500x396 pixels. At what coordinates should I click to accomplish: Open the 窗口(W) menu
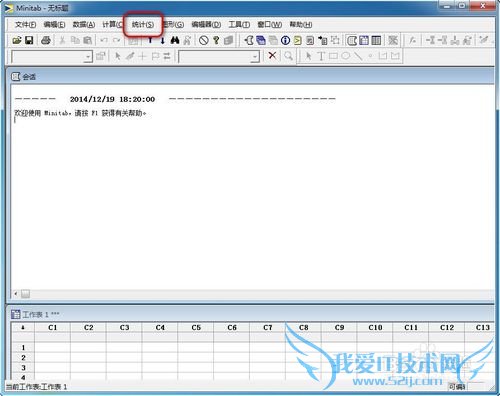[x=270, y=25]
